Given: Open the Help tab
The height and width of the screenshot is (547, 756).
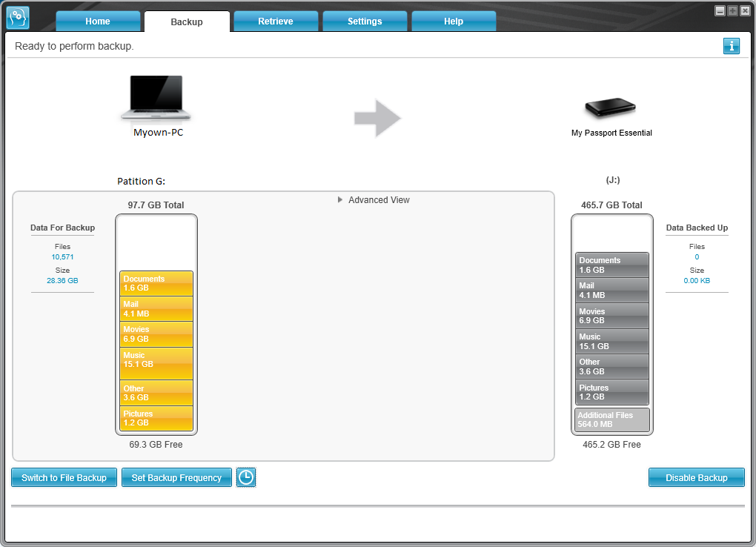Looking at the screenshot, I should [x=453, y=21].
